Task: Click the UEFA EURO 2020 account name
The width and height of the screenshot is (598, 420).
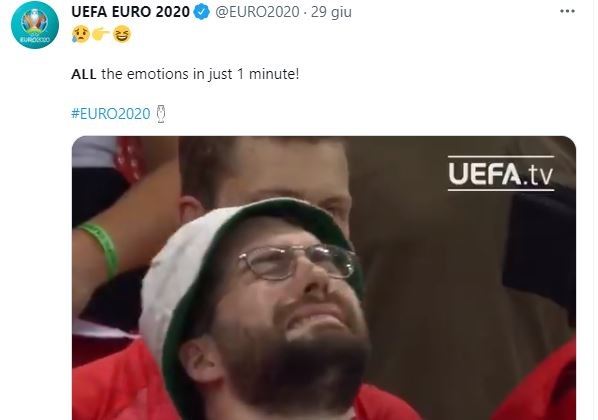Action: (130, 12)
